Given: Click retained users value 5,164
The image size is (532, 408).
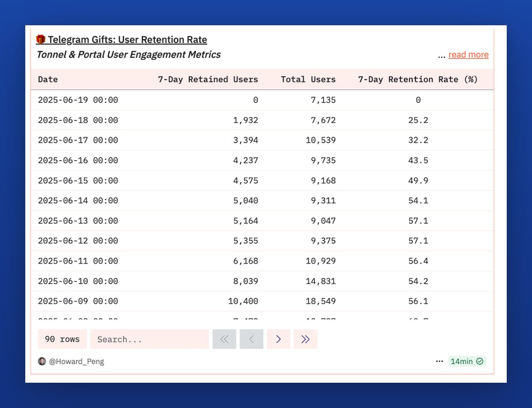Looking at the screenshot, I should click(x=246, y=221).
